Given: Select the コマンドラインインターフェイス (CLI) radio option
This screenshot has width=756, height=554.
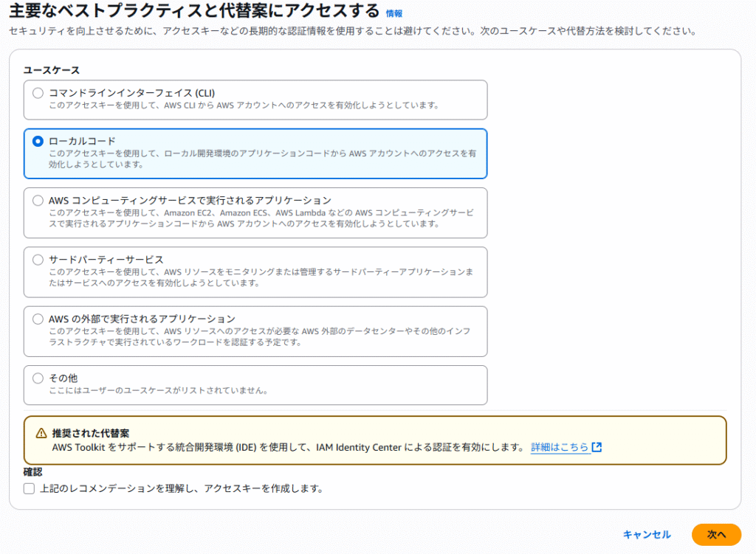Looking at the screenshot, I should [x=38, y=93].
